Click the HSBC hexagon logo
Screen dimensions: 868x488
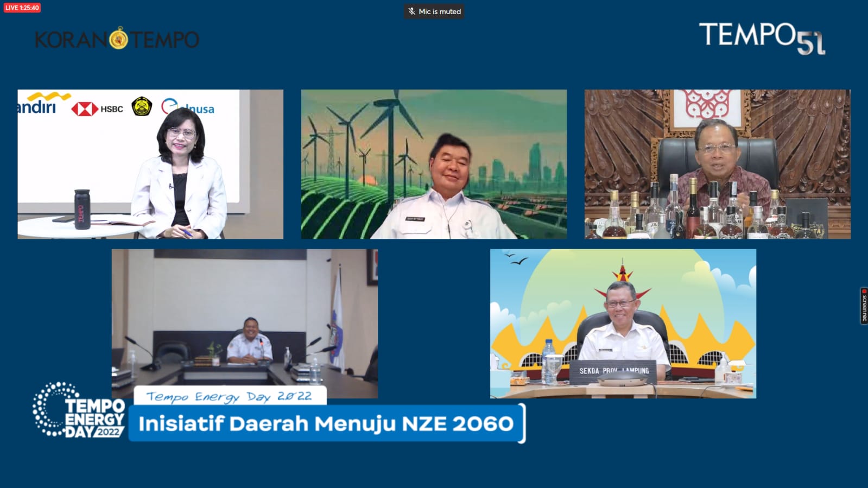tap(84, 109)
